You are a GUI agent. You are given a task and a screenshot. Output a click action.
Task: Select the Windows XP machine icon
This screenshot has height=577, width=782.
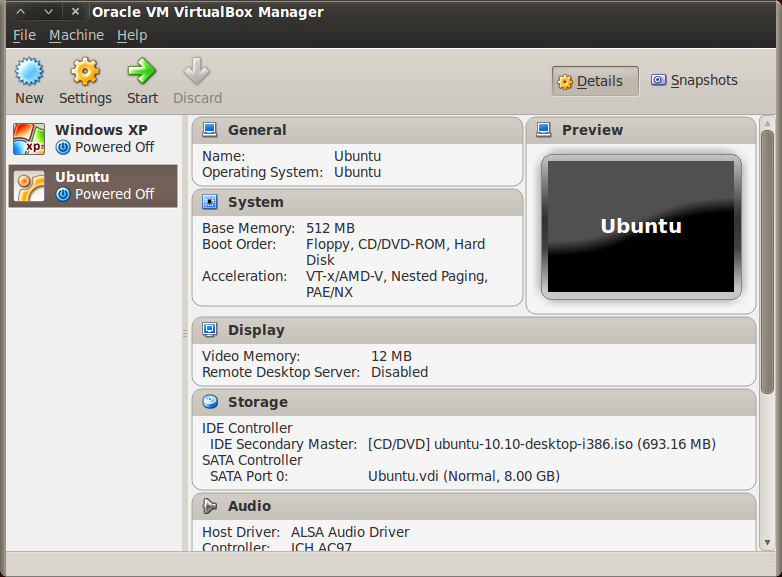(x=29, y=139)
